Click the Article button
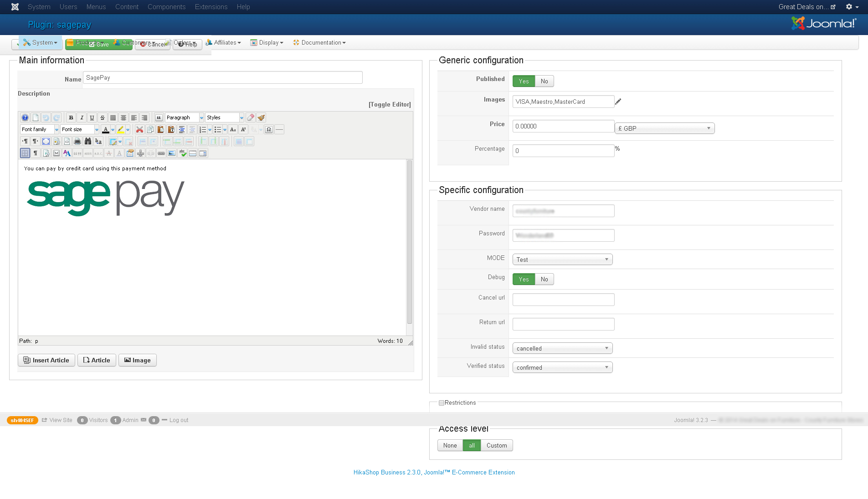This screenshot has height=499, width=868. click(x=97, y=360)
